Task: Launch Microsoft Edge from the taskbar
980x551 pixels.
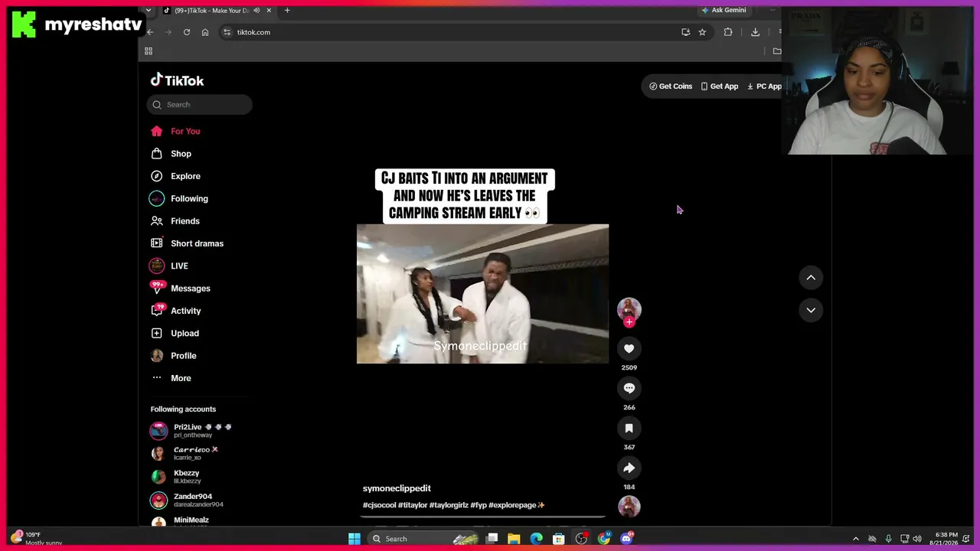Action: pos(537,539)
